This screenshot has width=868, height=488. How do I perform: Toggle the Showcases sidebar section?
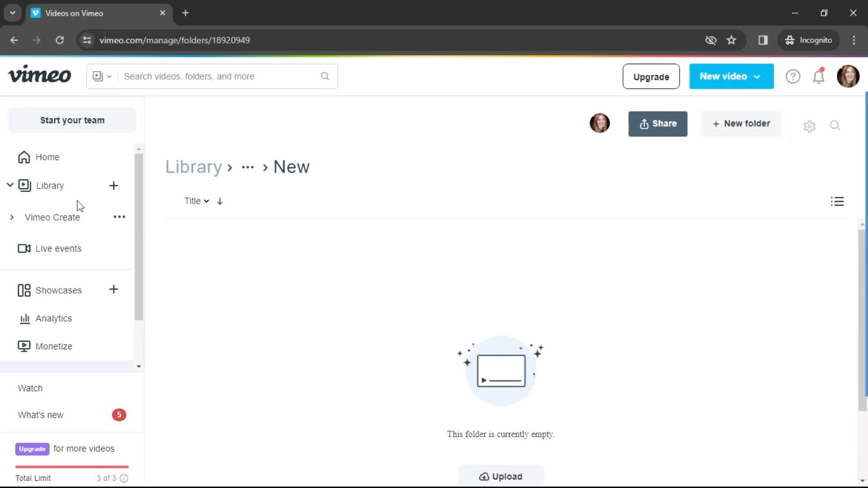click(58, 290)
